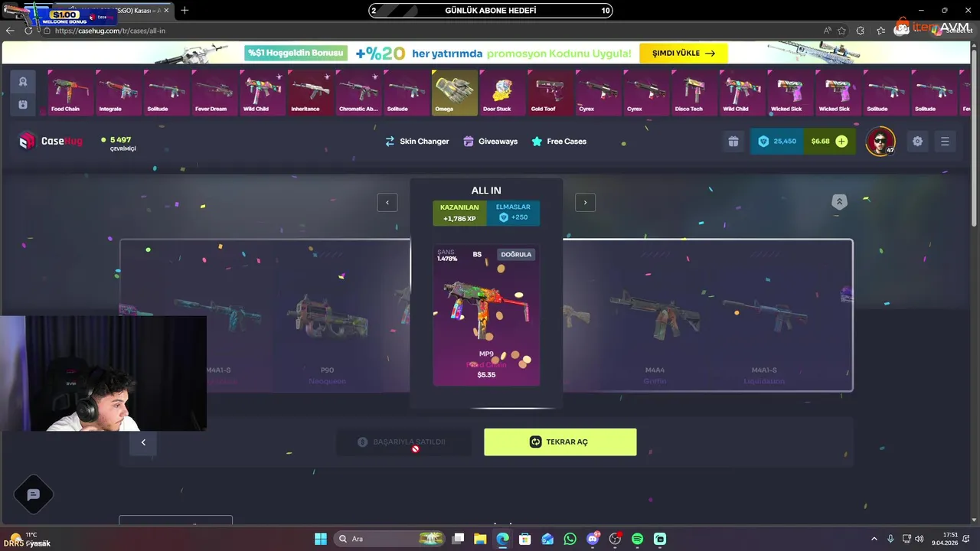Open Inheritance drop in live feed
This screenshot has width=980, height=551.
tap(310, 93)
